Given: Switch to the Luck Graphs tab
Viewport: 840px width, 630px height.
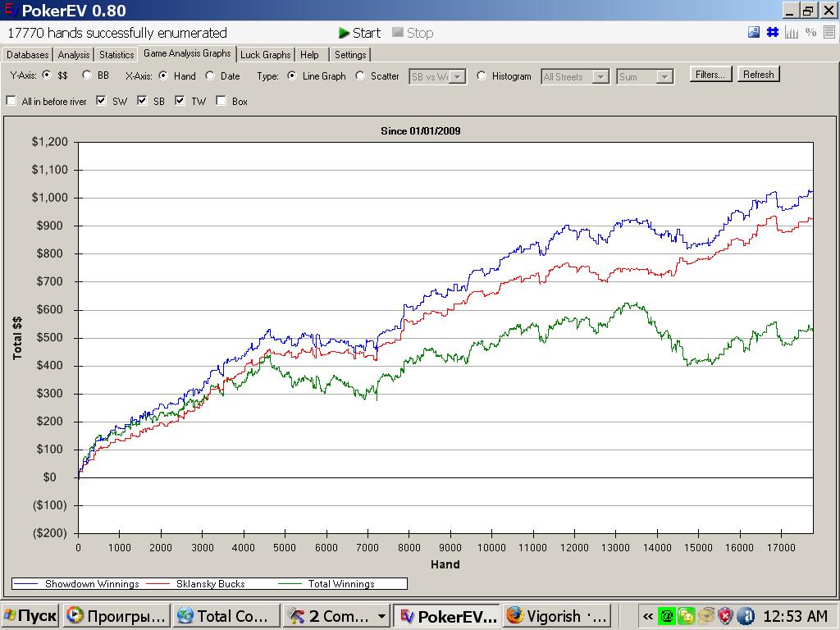Looking at the screenshot, I should 266,55.
